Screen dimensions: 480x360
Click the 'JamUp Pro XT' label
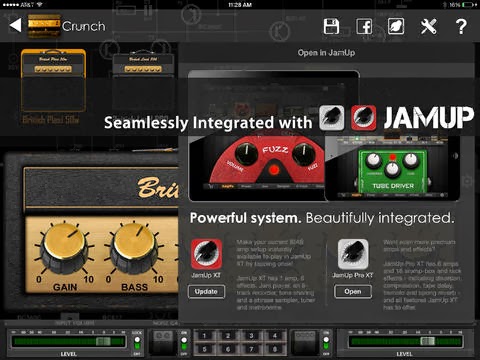[x=353, y=275]
